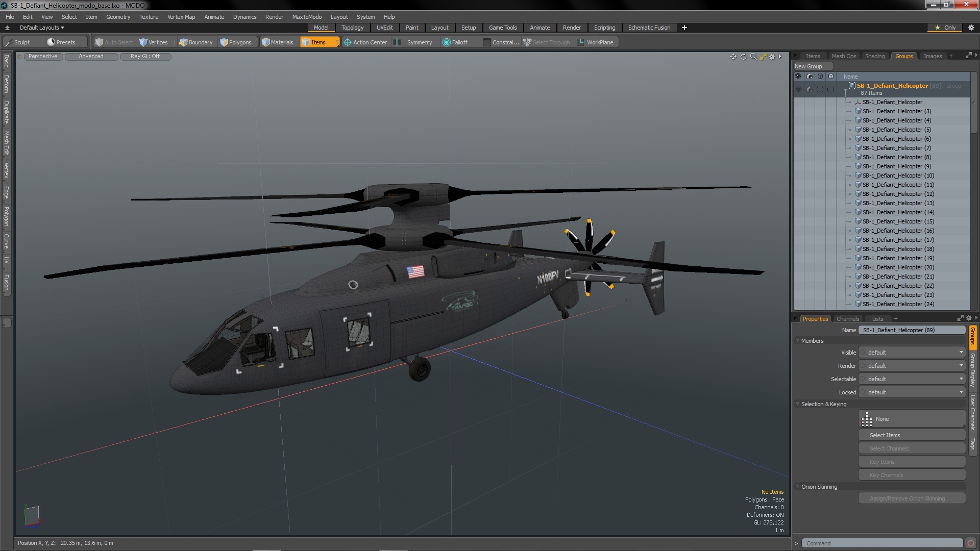This screenshot has width=980, height=551.
Task: Toggle visibility eye for SB-1_Defiant_Helicopter group
Action: (x=798, y=89)
